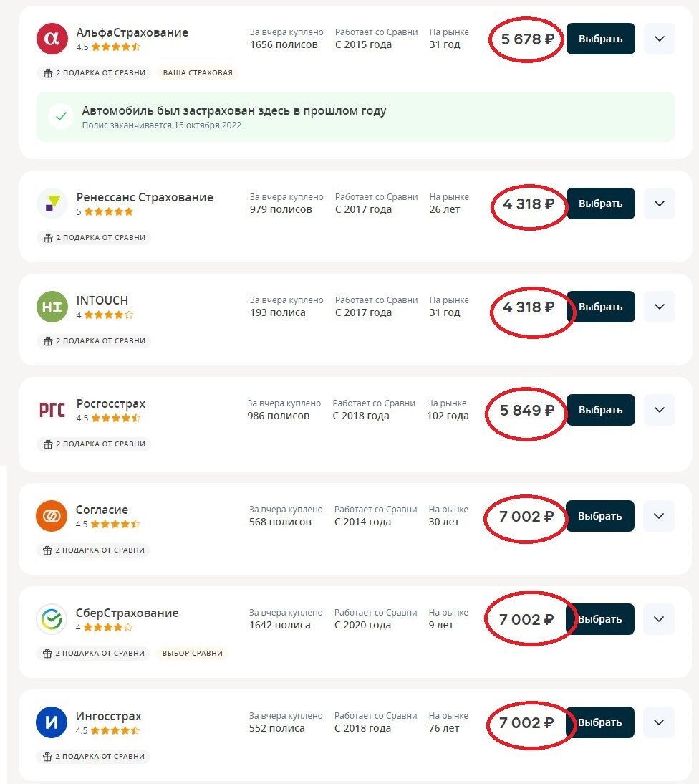
Task: Click the 'Выбор Сравни' badge
Action: 193,654
